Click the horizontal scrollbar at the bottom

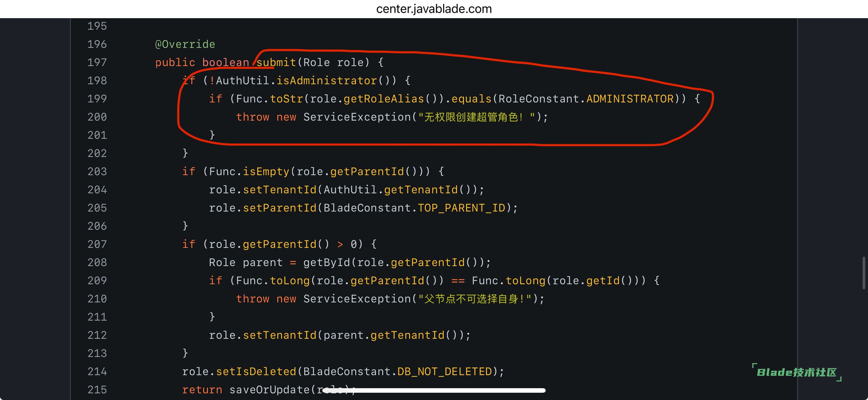click(435, 390)
